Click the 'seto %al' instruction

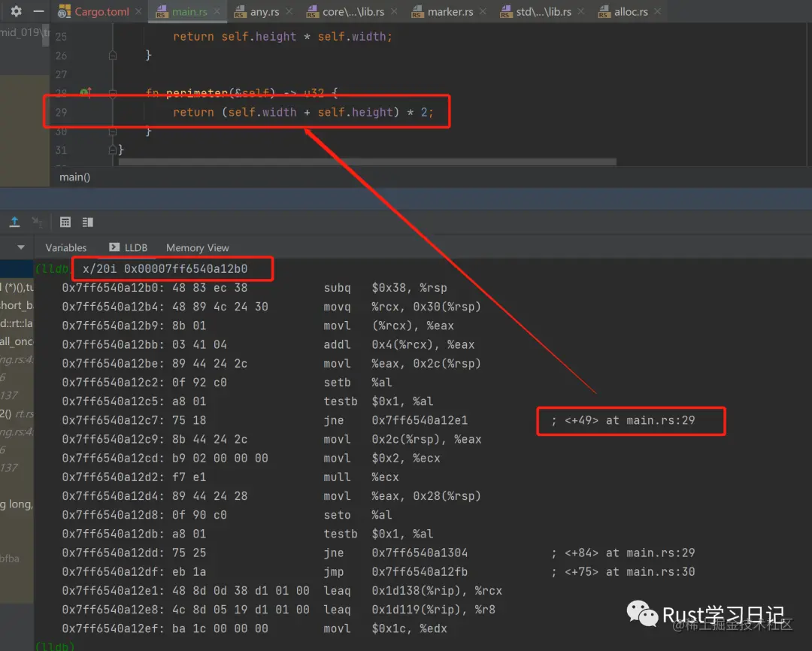click(x=358, y=515)
